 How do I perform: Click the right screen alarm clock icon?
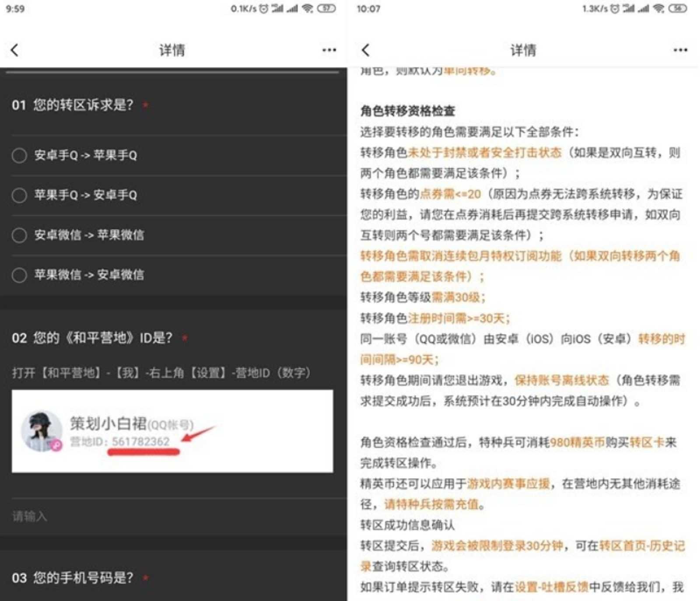tap(615, 8)
